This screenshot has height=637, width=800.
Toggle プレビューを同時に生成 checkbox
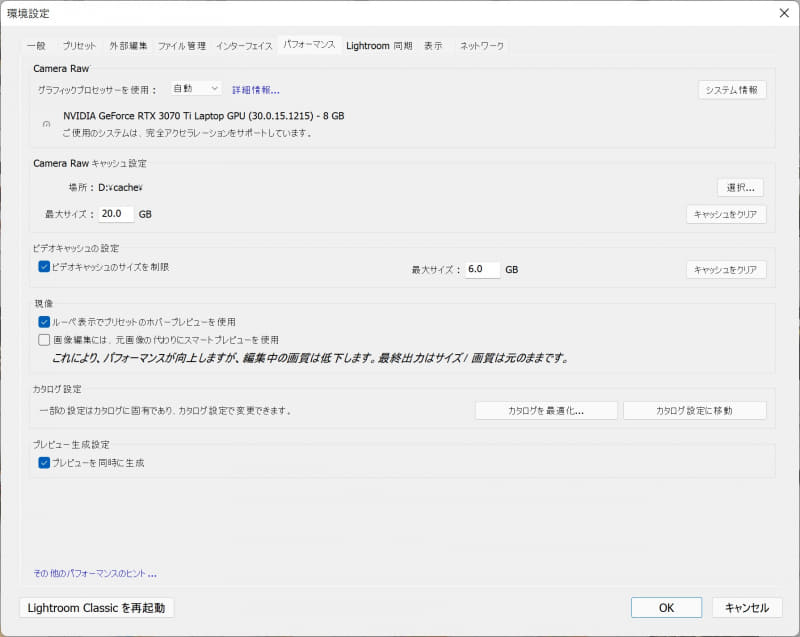(x=44, y=462)
